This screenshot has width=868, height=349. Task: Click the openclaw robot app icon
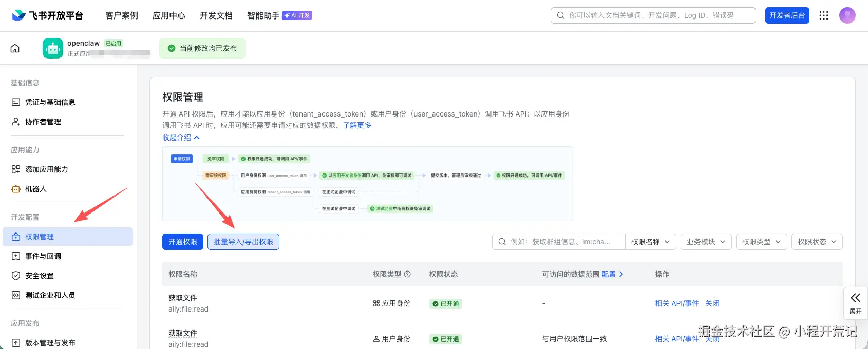(x=53, y=48)
